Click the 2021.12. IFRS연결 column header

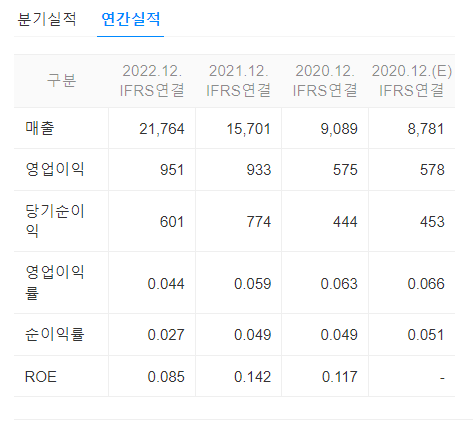click(x=238, y=80)
